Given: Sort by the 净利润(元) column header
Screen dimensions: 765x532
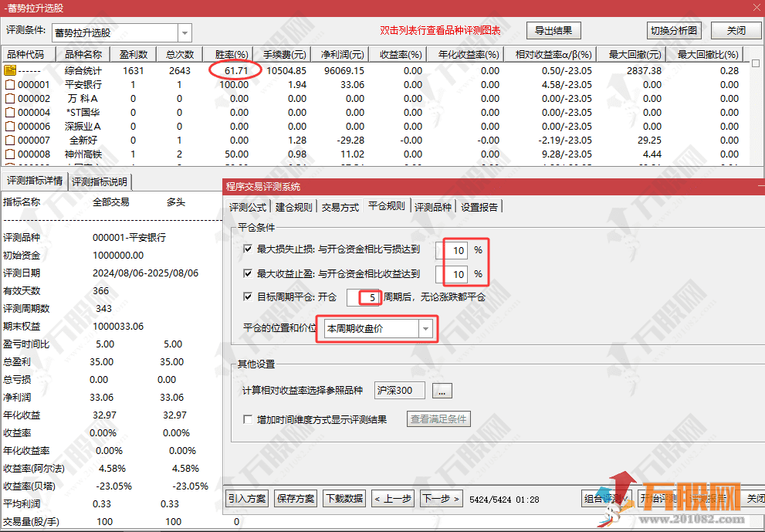Looking at the screenshot, I should pos(341,54).
